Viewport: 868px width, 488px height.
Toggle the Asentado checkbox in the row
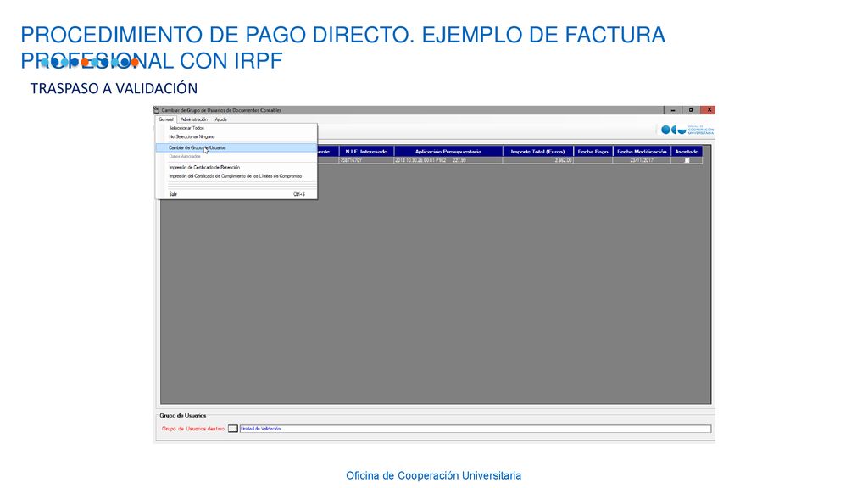tap(687, 160)
